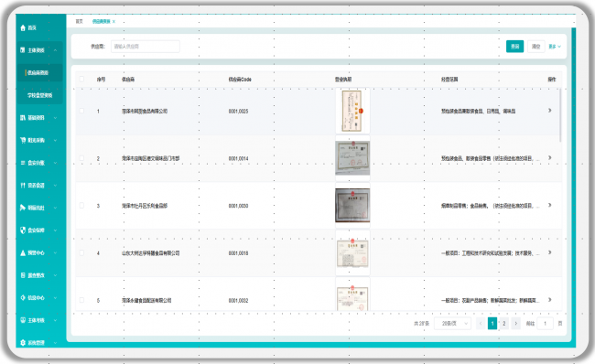Close the active supplier tab with X

pos(114,22)
